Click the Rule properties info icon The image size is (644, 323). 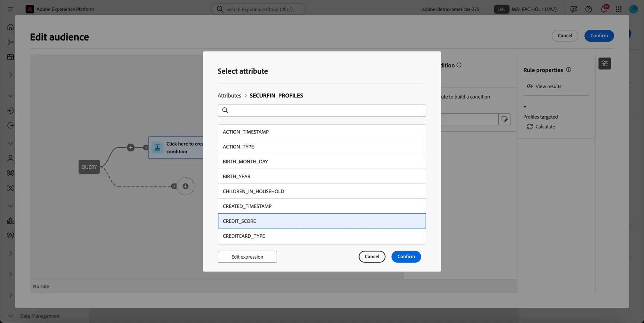pyautogui.click(x=569, y=70)
